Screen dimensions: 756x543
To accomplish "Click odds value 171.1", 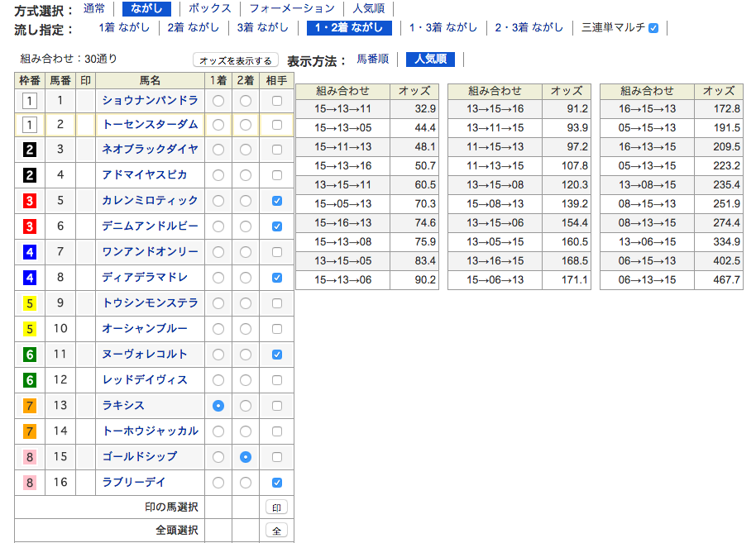I will coord(575,280).
